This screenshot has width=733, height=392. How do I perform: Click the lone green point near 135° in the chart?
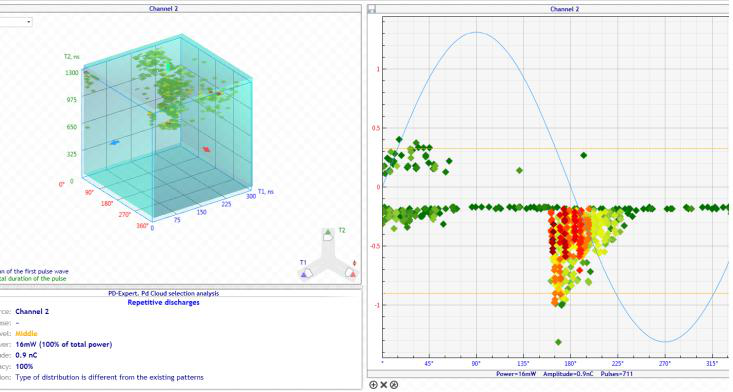click(x=519, y=171)
